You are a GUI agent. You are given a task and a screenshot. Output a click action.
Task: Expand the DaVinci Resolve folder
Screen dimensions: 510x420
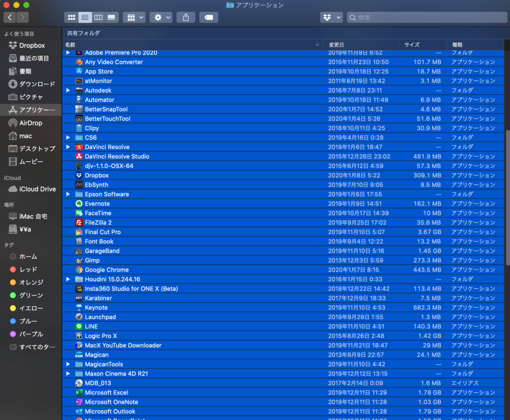coord(68,147)
